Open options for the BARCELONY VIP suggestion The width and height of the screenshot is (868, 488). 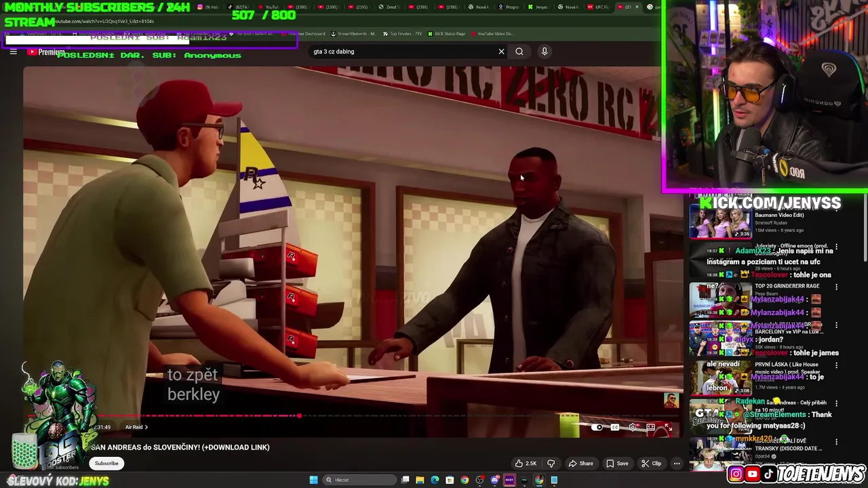pos(836,325)
